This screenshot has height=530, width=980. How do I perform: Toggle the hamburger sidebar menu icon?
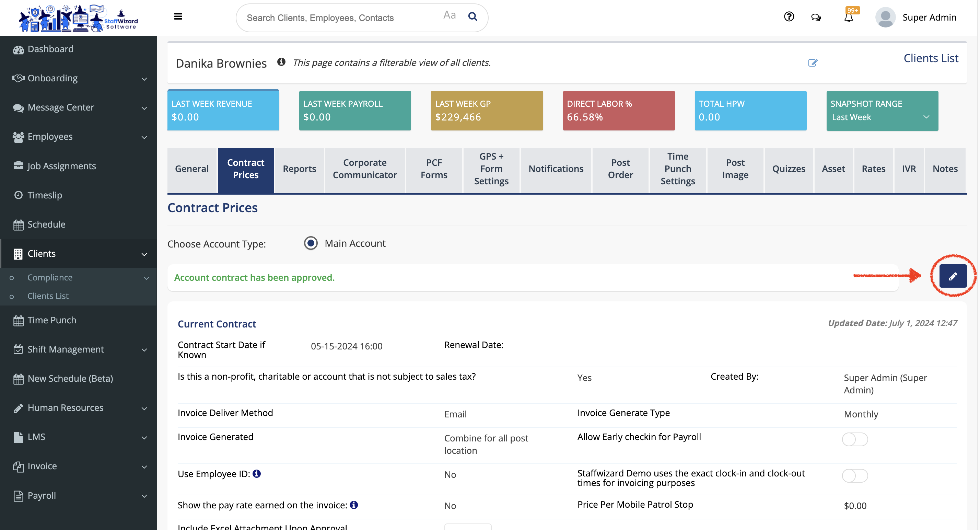(x=178, y=16)
